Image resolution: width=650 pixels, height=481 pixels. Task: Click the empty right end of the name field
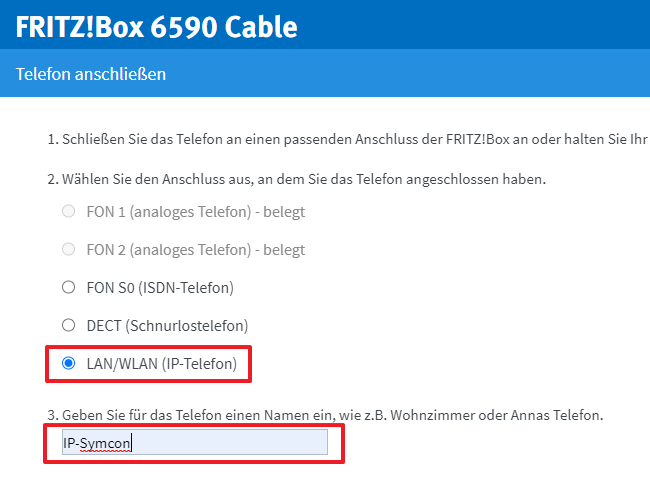tap(290, 442)
